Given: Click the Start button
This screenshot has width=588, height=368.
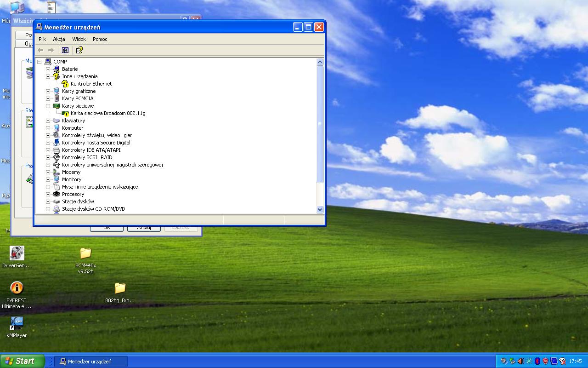Looking at the screenshot, I should tap(23, 361).
